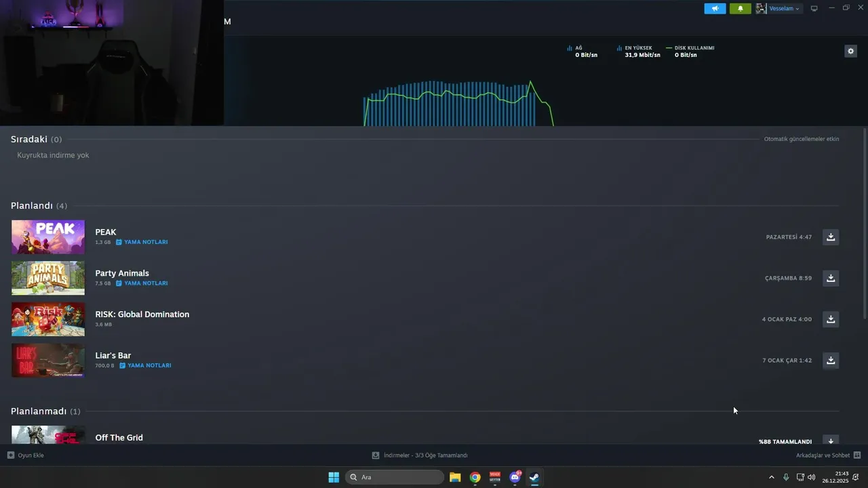Open İndirmeler downloads status in bottom bar
Image resolution: width=868 pixels, height=488 pixels.
tap(420, 455)
